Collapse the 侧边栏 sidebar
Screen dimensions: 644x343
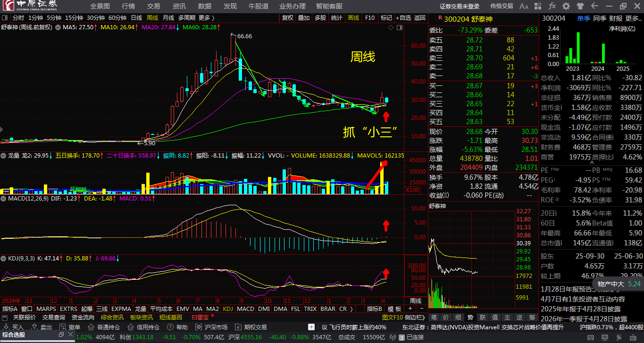coord(414,318)
